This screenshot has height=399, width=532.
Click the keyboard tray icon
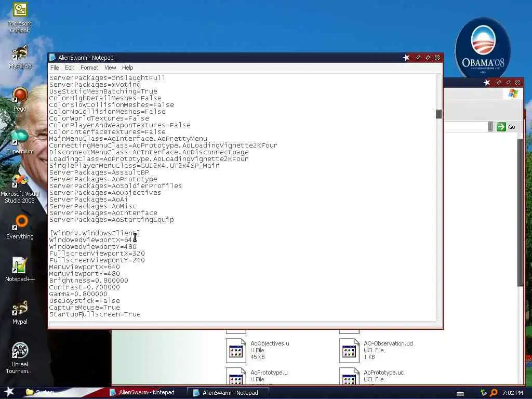460,394
